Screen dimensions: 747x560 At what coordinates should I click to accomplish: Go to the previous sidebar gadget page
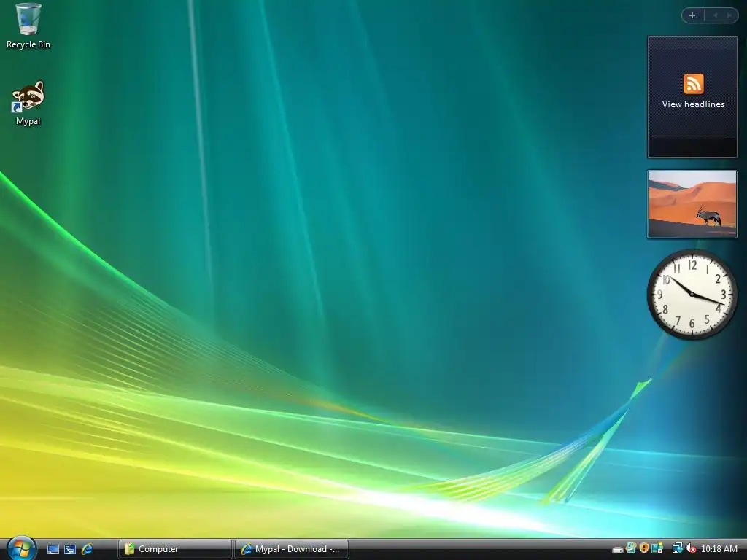click(715, 16)
